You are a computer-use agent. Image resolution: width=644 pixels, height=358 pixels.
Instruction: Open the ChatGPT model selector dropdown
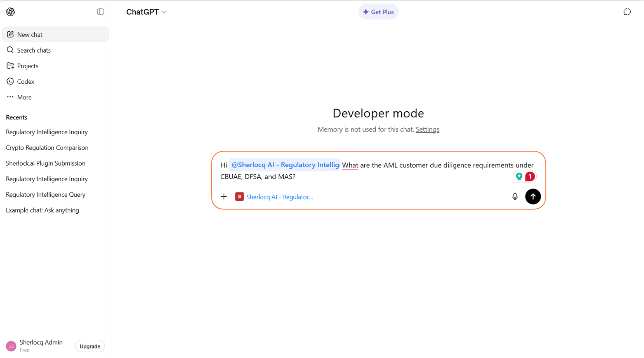(x=146, y=12)
